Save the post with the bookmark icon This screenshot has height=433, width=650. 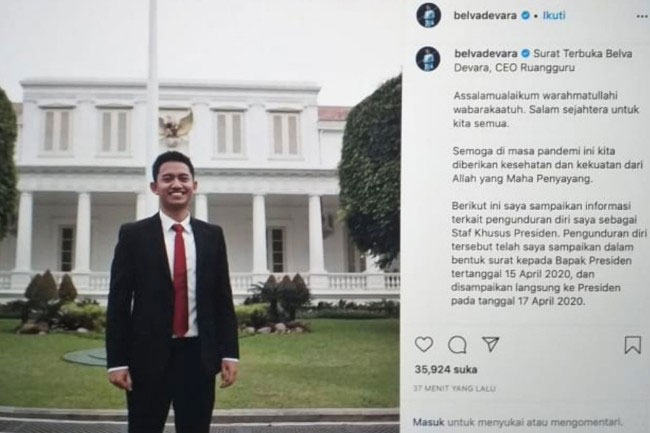[x=633, y=345]
